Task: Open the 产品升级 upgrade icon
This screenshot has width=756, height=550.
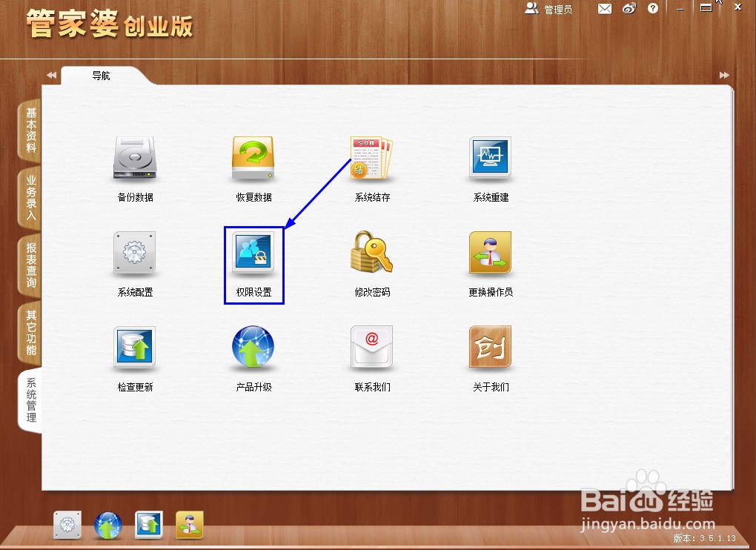Action: pyautogui.click(x=253, y=346)
